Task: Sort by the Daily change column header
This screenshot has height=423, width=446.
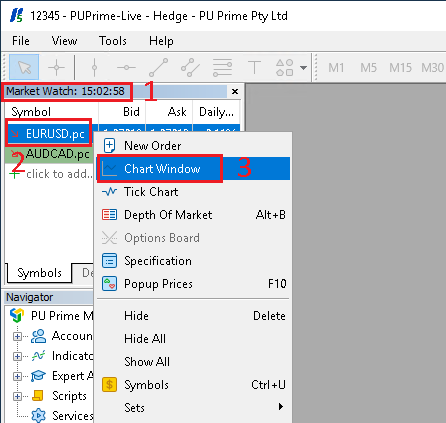Action: [216, 112]
